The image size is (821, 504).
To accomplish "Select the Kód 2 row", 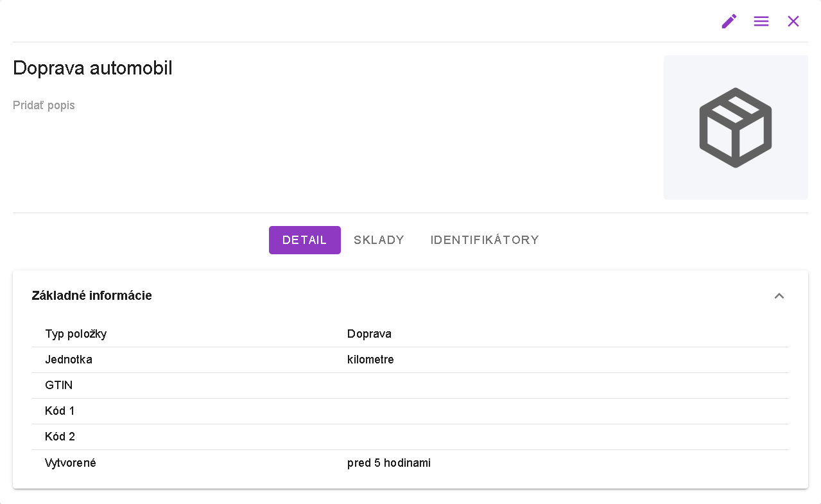I will click(60, 437).
